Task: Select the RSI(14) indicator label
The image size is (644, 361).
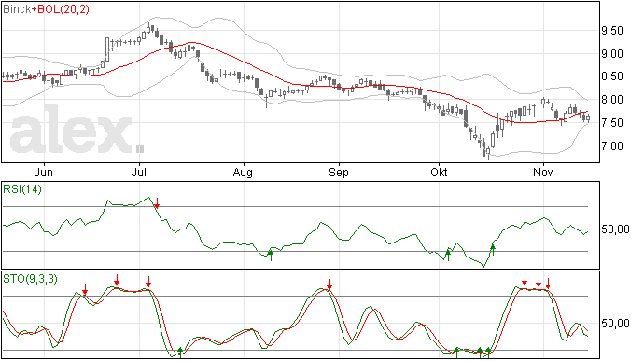Action: [x=22, y=189]
